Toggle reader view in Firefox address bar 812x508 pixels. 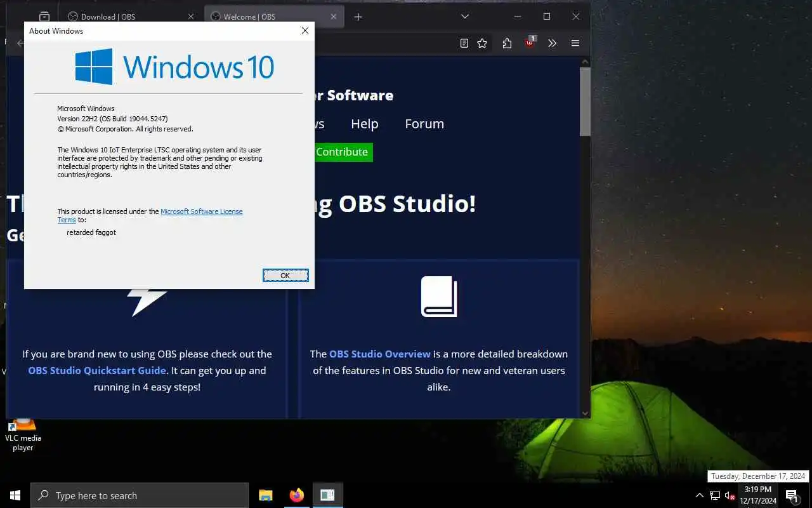pos(464,43)
